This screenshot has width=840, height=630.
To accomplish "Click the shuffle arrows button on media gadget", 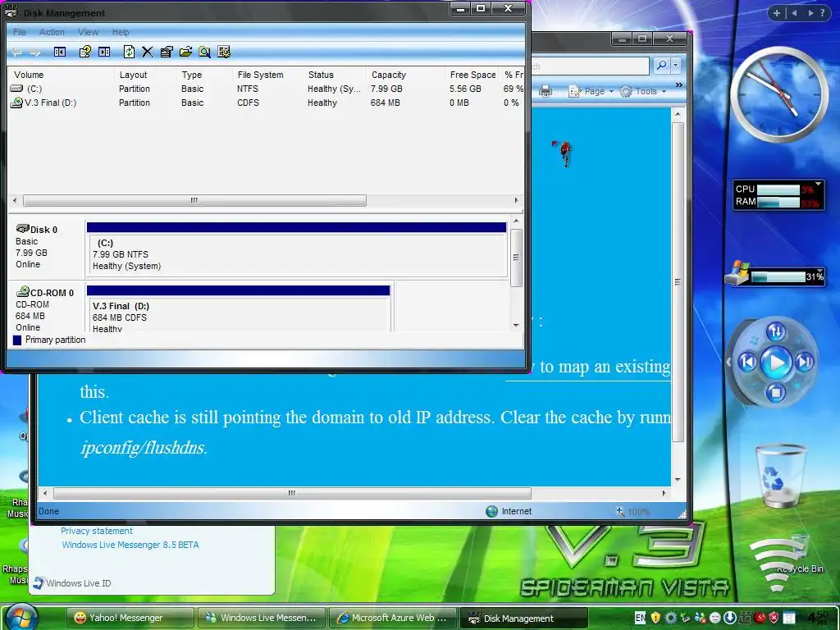I will [776, 331].
